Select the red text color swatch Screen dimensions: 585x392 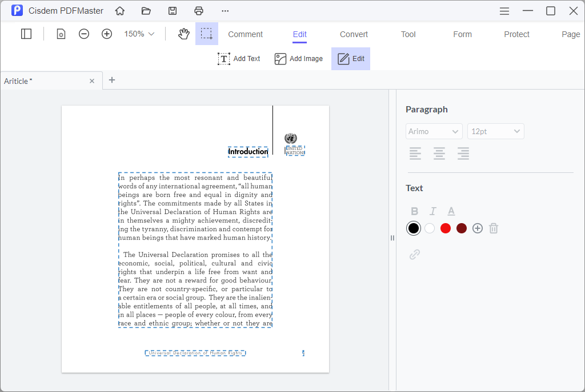[445, 228]
